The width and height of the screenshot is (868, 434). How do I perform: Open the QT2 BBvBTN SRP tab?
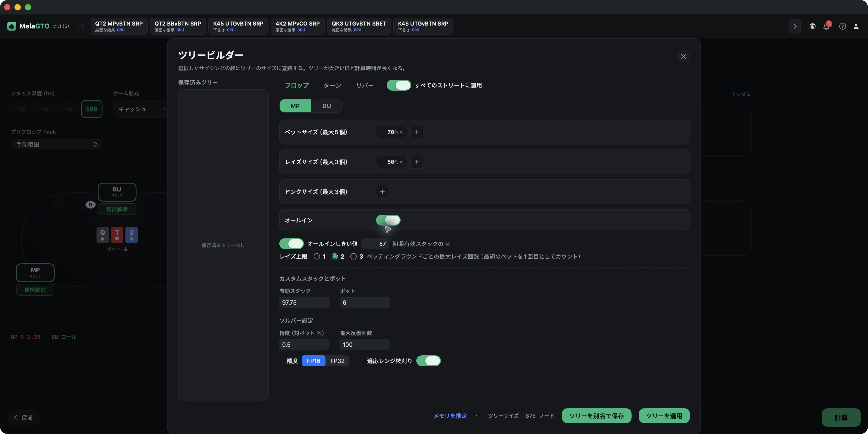coord(178,26)
